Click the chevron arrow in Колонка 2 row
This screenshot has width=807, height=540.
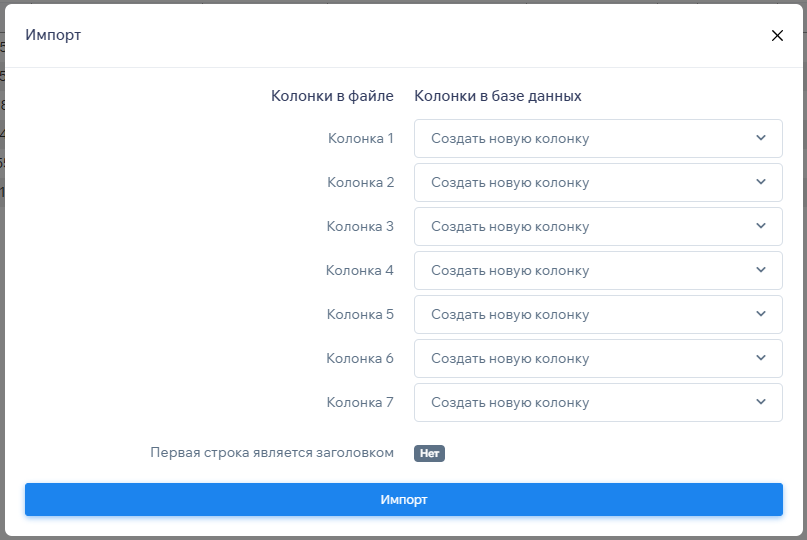click(761, 182)
